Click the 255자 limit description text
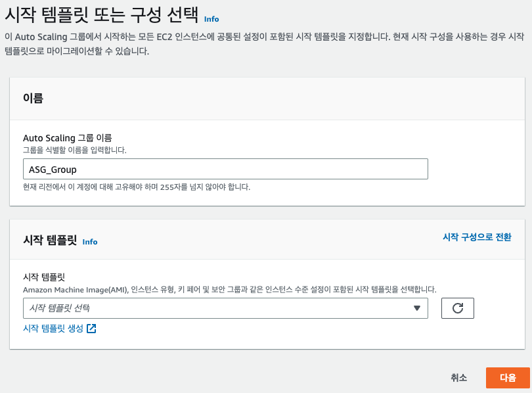 click(137, 187)
